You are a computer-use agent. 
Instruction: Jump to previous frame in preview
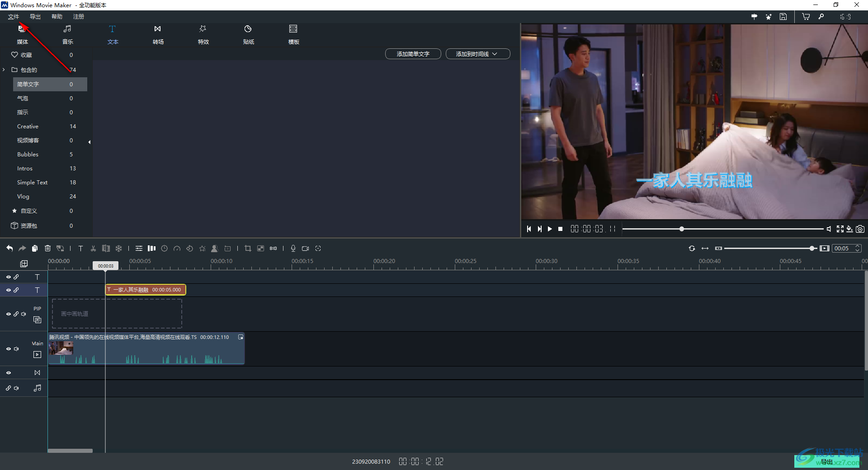529,229
